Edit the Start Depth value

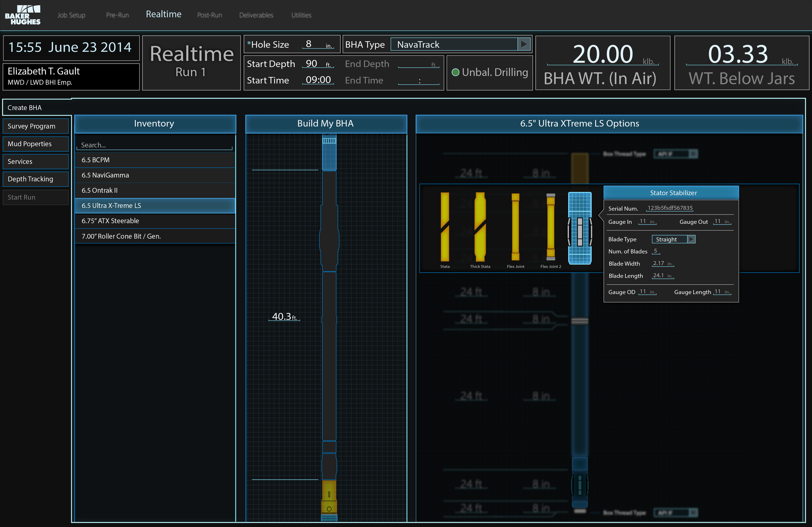tap(318, 63)
